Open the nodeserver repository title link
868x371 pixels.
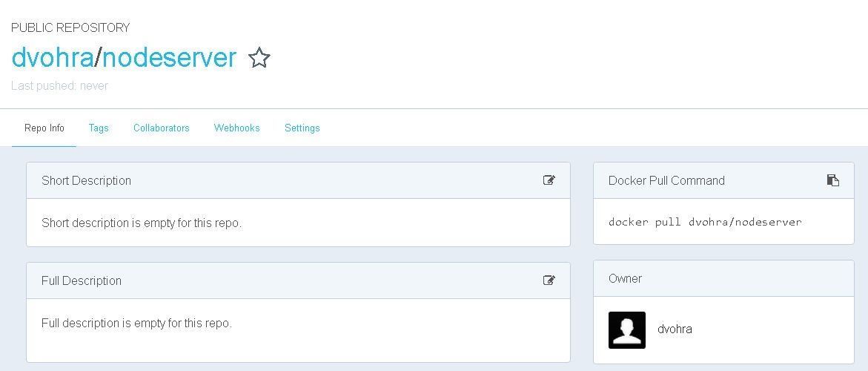pyautogui.click(x=170, y=58)
